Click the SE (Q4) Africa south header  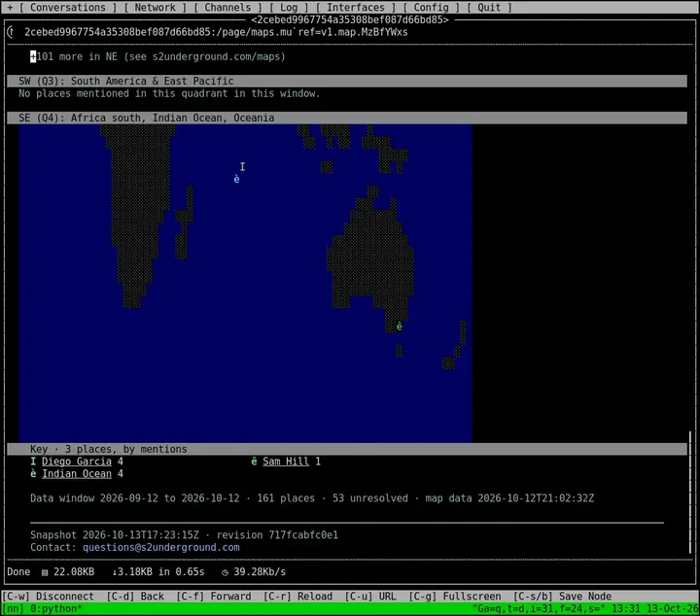click(x=347, y=118)
